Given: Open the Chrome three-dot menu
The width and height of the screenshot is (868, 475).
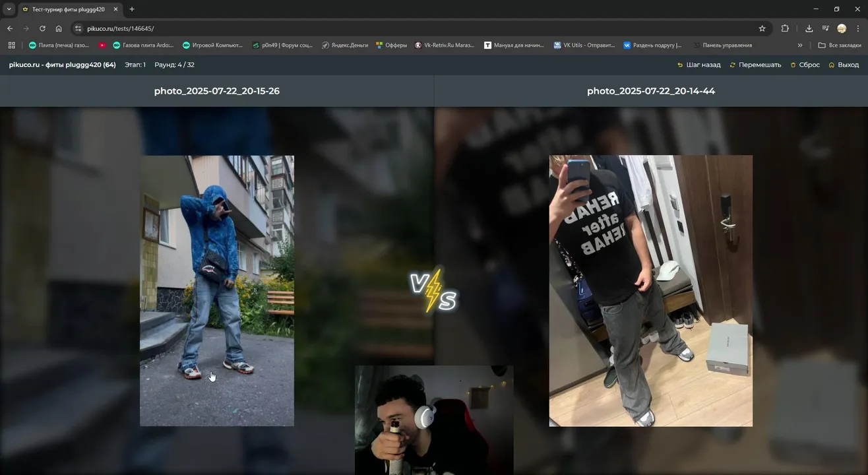Looking at the screenshot, I should 858,28.
